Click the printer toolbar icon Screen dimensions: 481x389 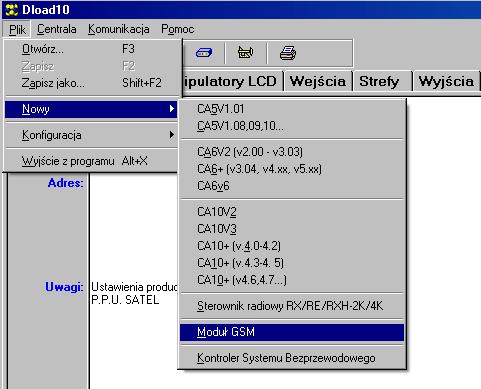288,53
